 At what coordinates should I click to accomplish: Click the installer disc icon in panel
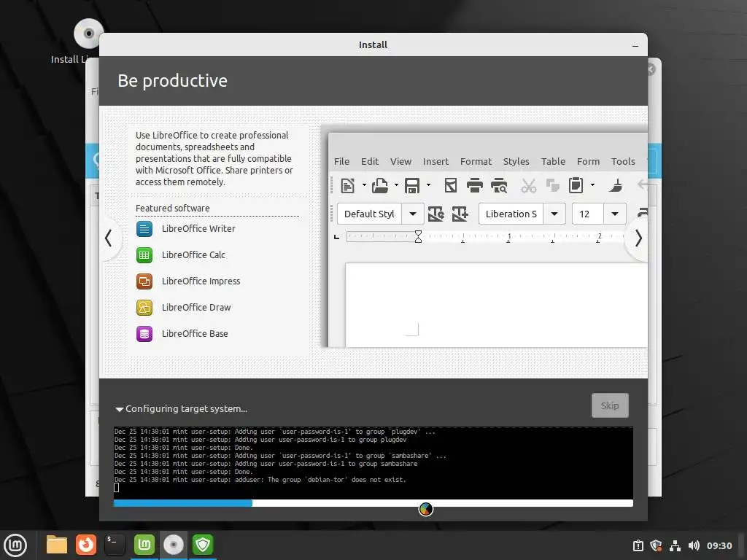(174, 545)
